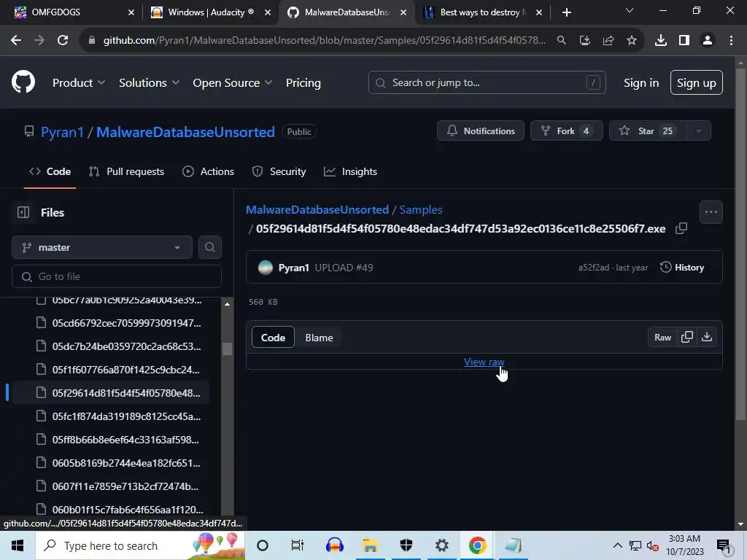This screenshot has height=560, width=747.
Task: Open File Explorer from the taskbar
Action: click(x=370, y=545)
